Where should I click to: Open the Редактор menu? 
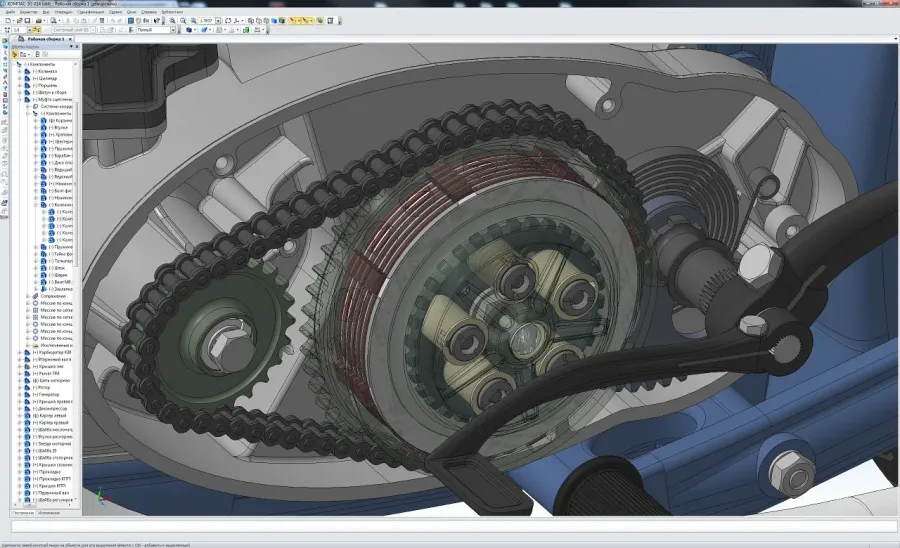28,12
